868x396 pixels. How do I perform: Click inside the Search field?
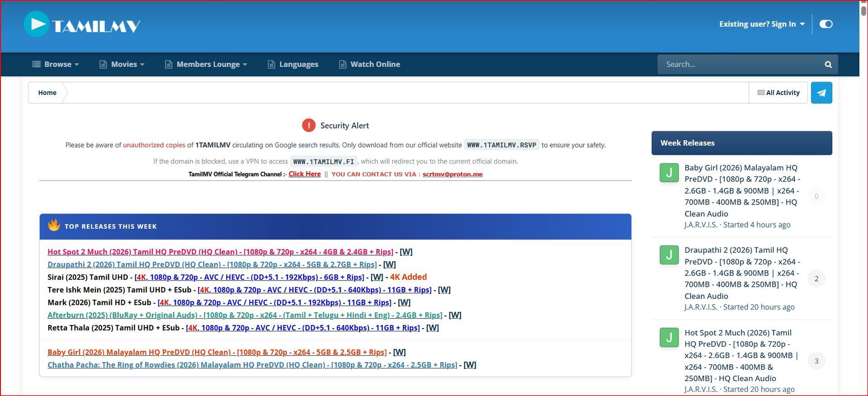point(739,64)
